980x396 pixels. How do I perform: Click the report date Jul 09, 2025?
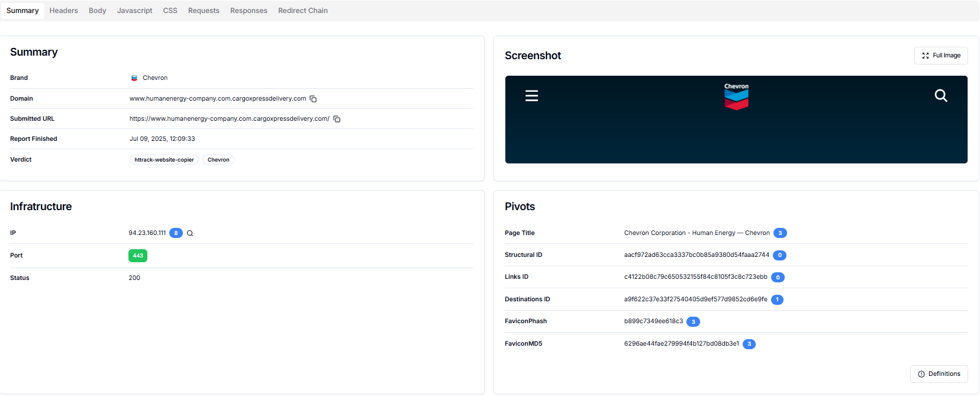tap(162, 139)
